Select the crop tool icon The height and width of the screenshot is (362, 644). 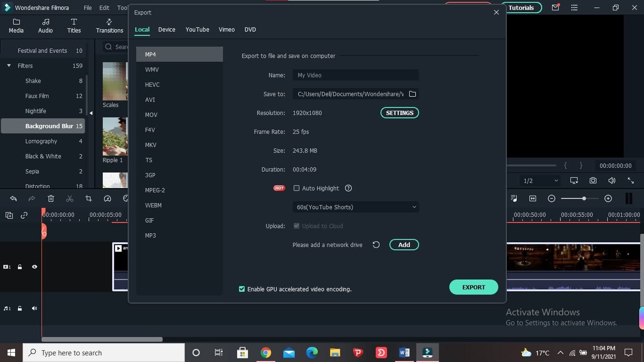coord(88,198)
